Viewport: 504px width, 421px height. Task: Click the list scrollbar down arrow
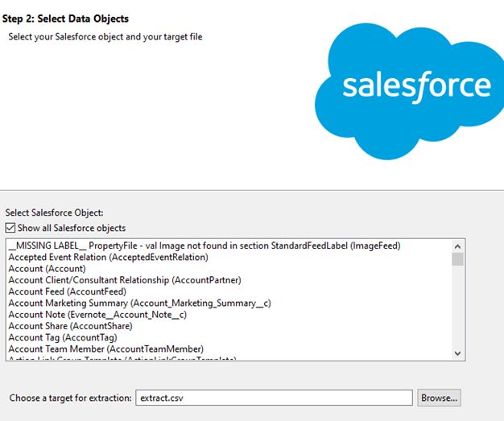tap(457, 353)
